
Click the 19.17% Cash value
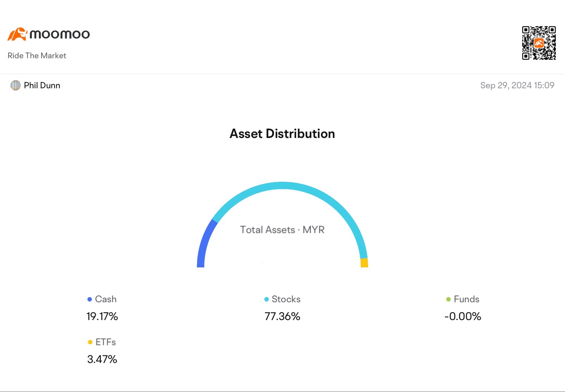tap(102, 316)
